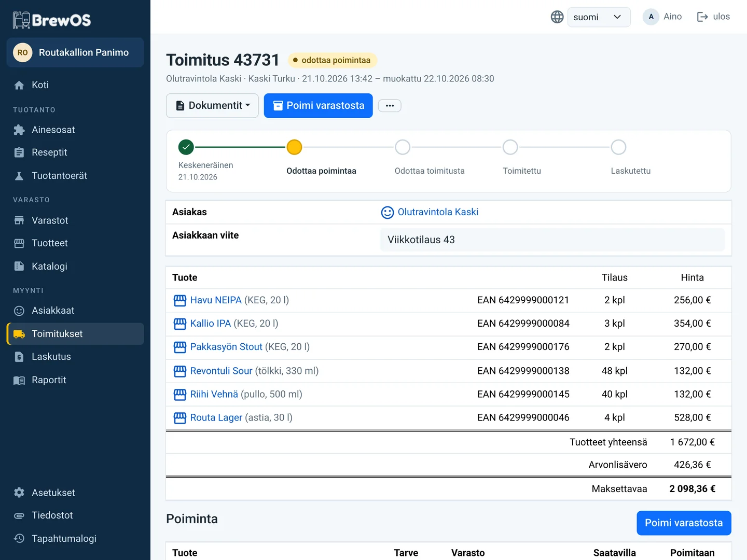Click the Asetukset gear icon

pyautogui.click(x=19, y=493)
